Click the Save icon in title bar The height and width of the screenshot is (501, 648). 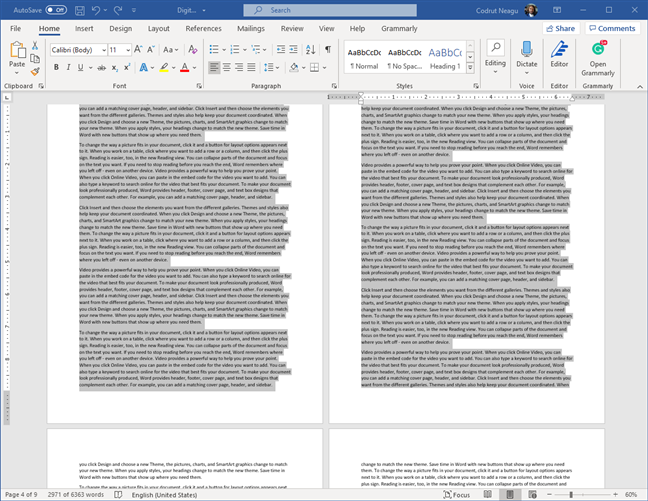point(80,10)
